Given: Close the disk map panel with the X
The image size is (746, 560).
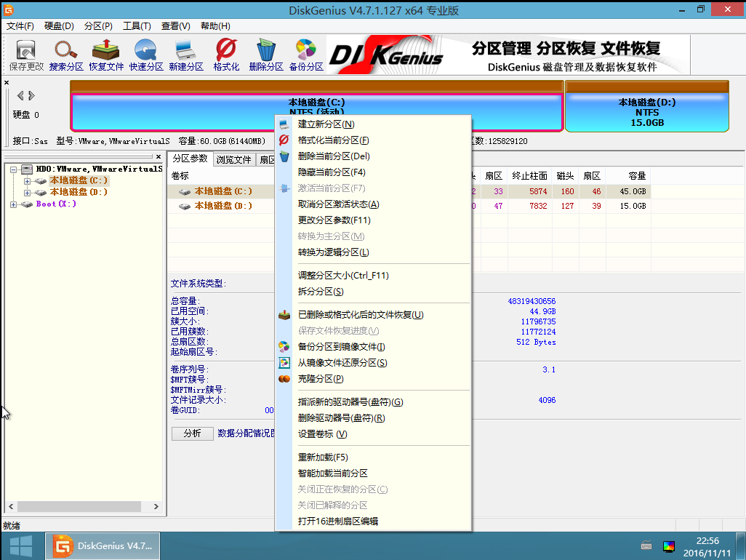Looking at the screenshot, I should click(x=7, y=82).
